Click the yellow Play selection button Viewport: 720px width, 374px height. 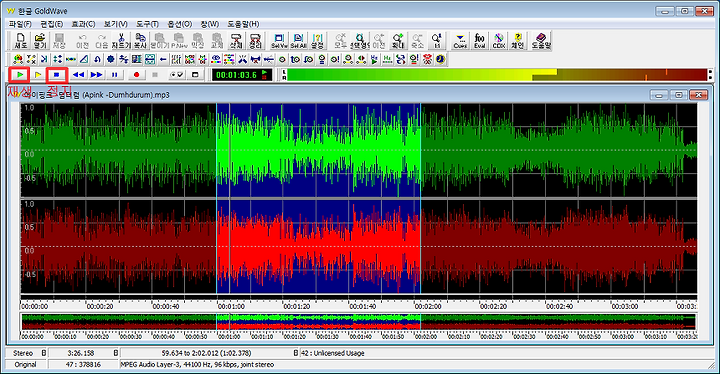38,74
